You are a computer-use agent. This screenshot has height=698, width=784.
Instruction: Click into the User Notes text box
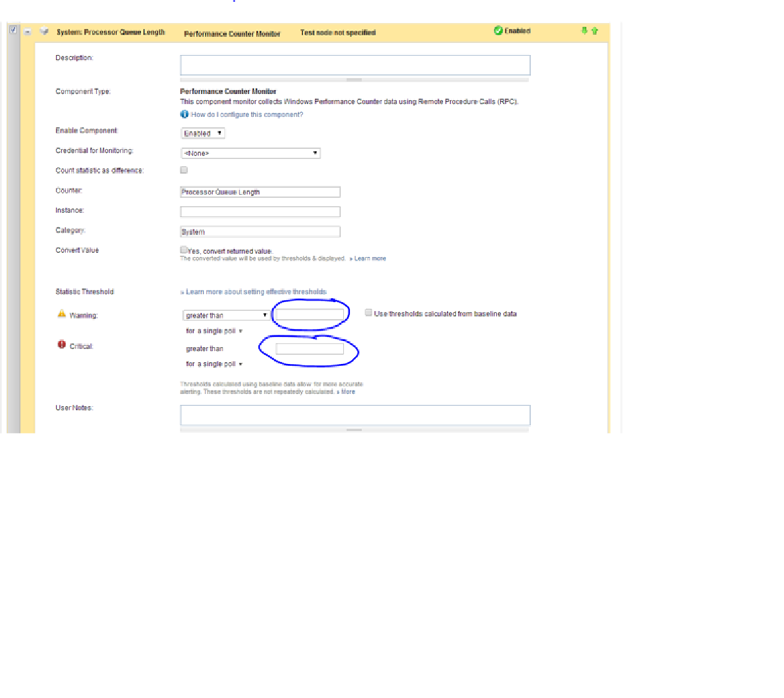[x=355, y=415]
